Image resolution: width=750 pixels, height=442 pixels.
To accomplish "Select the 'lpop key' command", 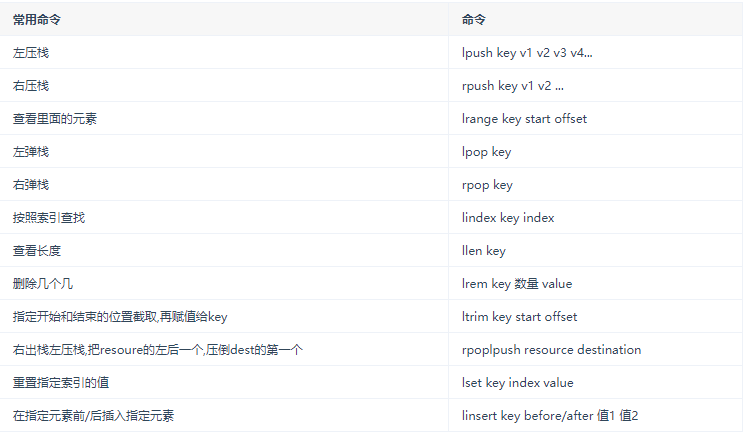I will 486,152.
